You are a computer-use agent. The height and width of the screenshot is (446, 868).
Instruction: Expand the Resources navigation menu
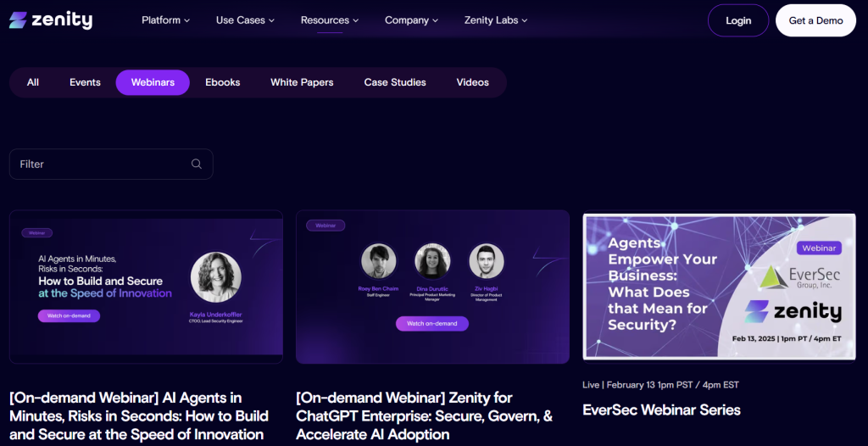[330, 20]
